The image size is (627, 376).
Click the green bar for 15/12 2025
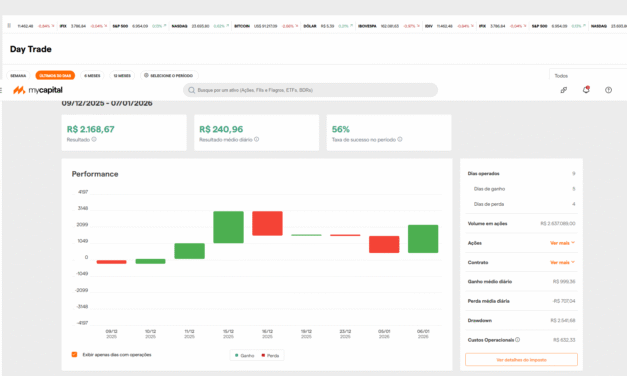(228, 227)
